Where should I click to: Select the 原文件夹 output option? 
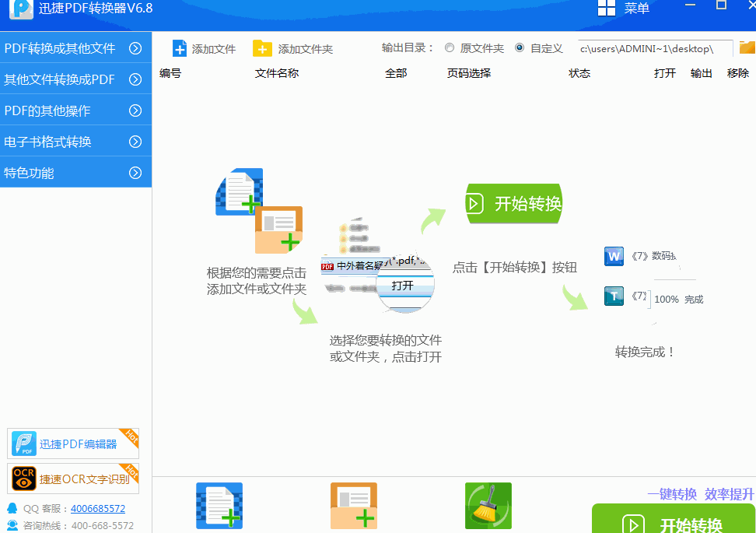point(450,47)
